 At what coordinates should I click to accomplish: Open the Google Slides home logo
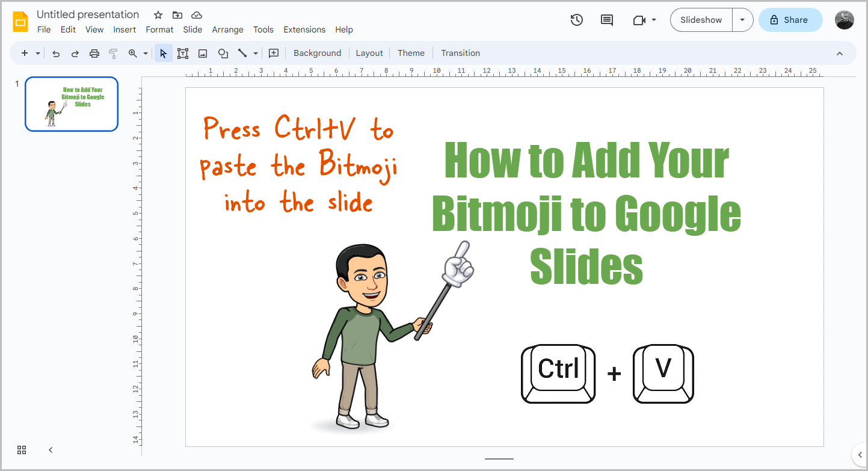tap(21, 21)
